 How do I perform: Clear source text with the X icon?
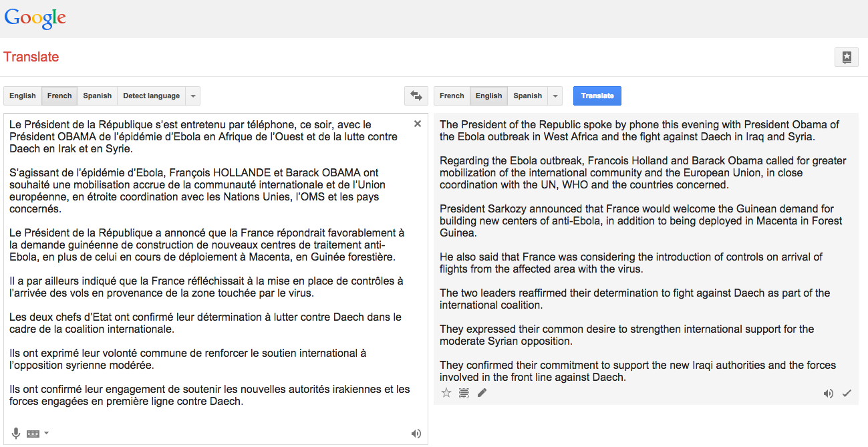pos(418,124)
